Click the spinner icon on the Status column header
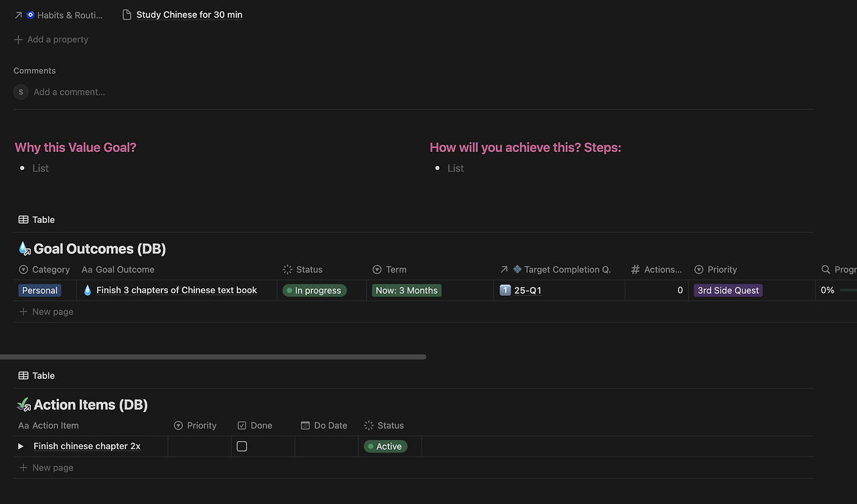The image size is (857, 504). [289, 269]
